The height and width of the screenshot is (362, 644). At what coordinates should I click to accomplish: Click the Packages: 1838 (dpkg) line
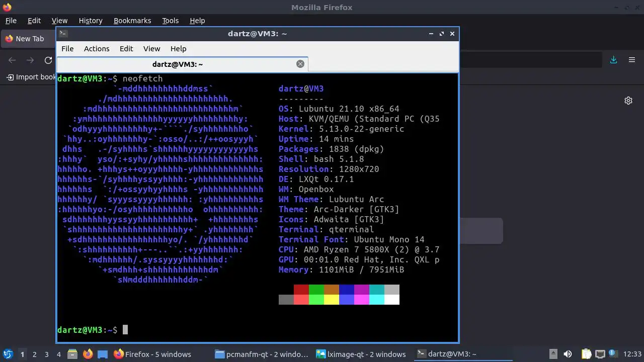(x=332, y=149)
